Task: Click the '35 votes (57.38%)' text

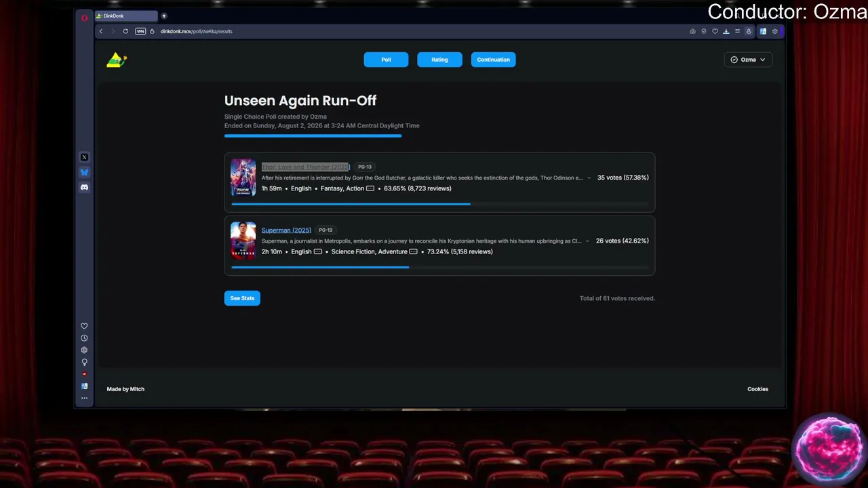Action: coord(623,178)
